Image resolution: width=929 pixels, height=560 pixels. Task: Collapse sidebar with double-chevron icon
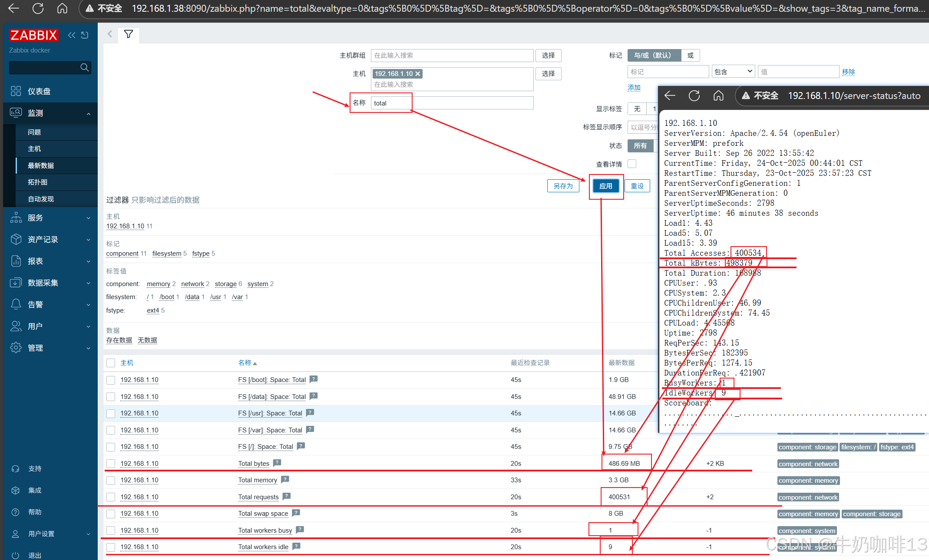tap(72, 35)
